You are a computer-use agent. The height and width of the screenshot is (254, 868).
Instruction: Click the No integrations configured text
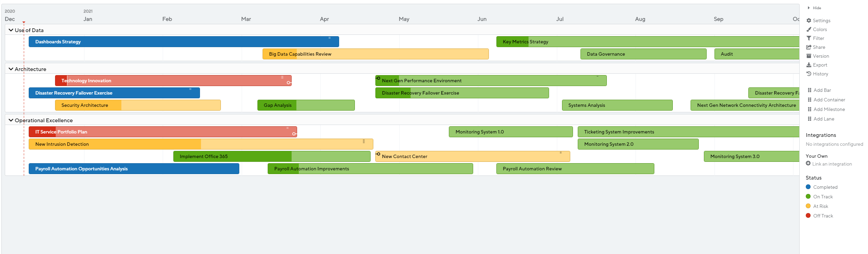[834, 144]
